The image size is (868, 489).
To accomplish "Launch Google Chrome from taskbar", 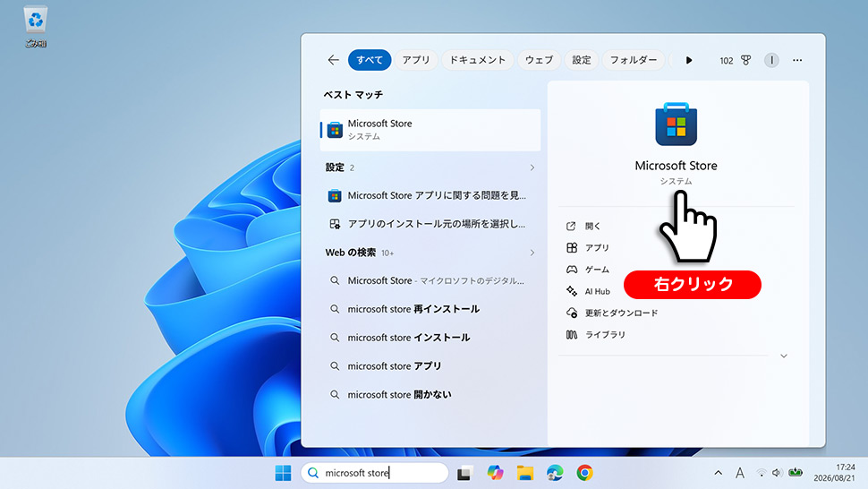I will pos(584,473).
